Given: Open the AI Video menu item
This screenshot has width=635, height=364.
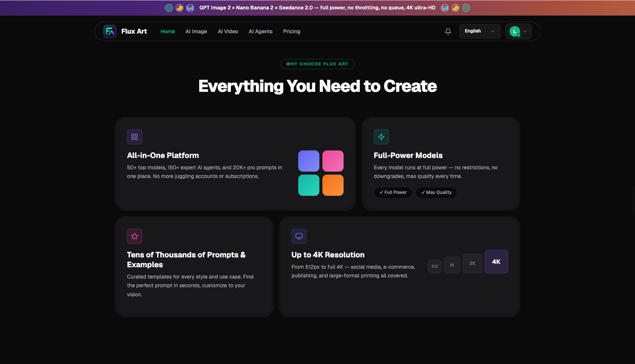Looking at the screenshot, I should pos(228,31).
